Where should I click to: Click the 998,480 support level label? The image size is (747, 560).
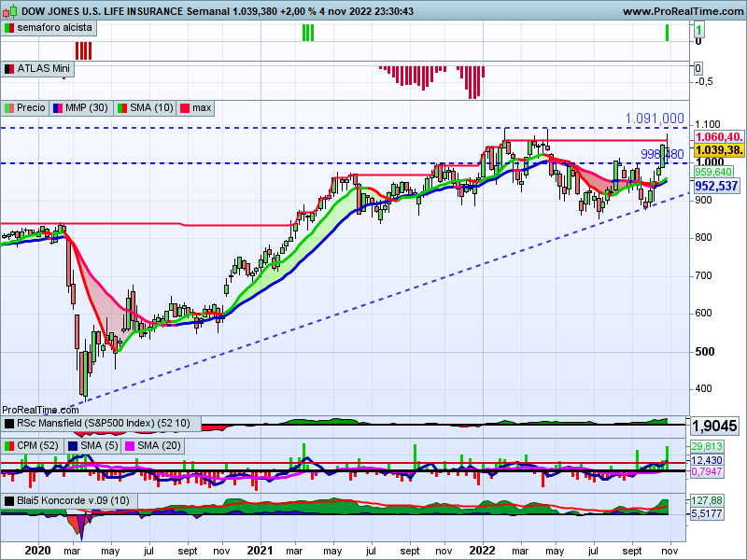tap(662, 154)
